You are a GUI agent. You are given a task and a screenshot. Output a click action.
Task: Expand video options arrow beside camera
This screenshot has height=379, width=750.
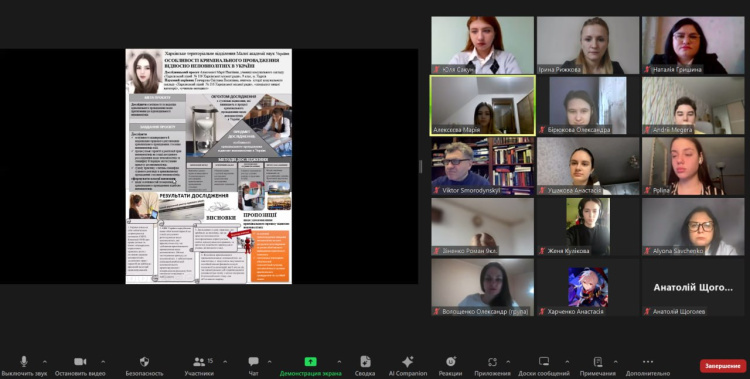click(103, 362)
